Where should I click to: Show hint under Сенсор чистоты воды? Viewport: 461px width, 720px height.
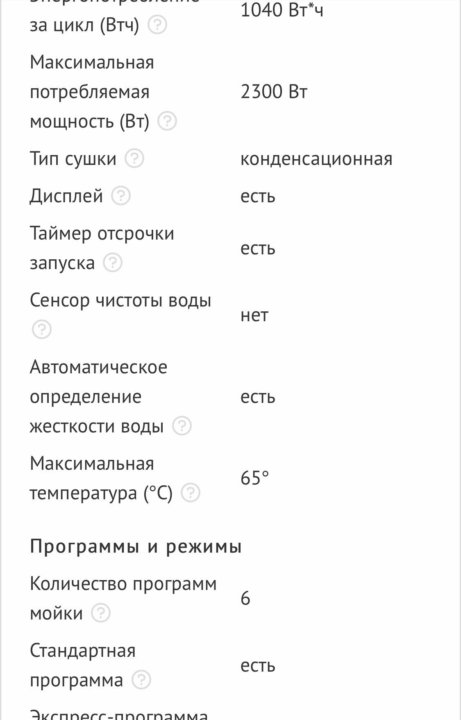click(42, 330)
